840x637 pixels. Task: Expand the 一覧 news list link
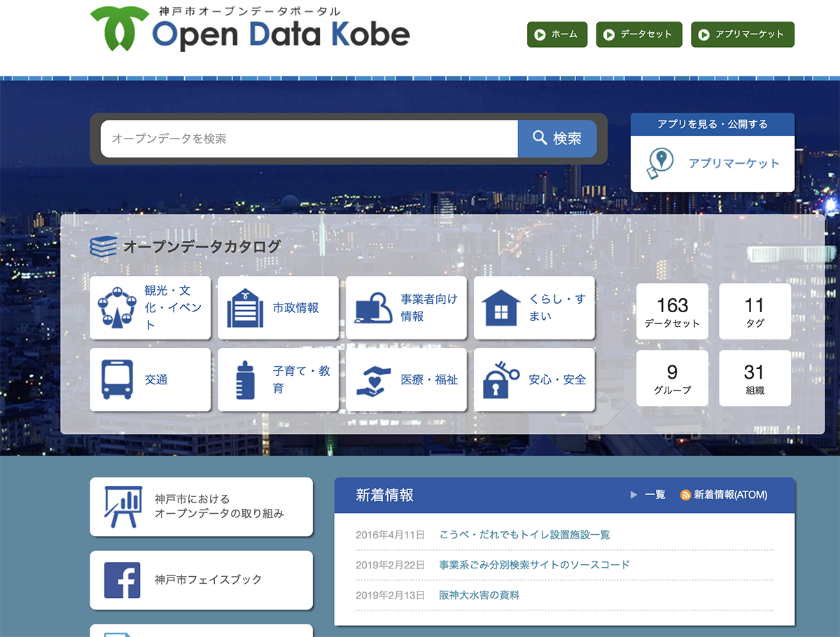654,495
